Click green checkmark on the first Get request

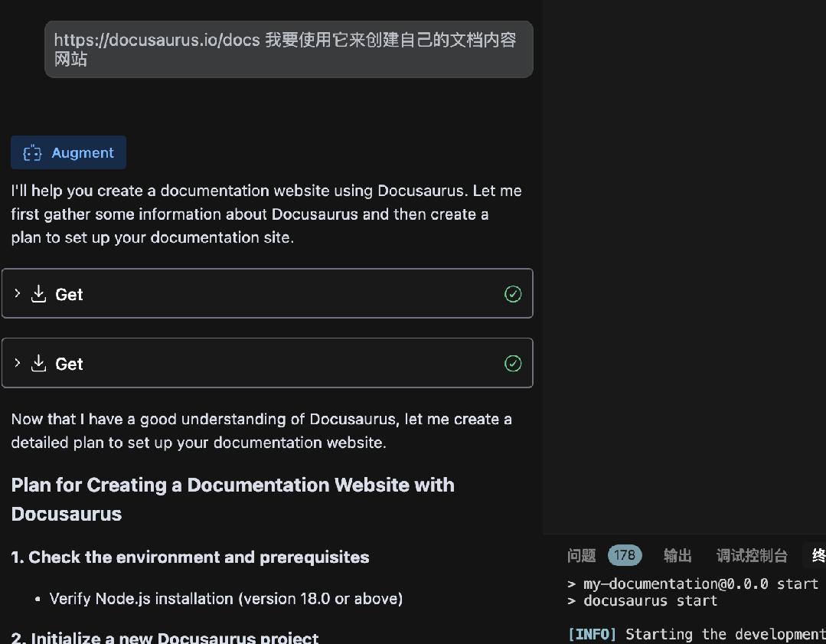tap(513, 293)
